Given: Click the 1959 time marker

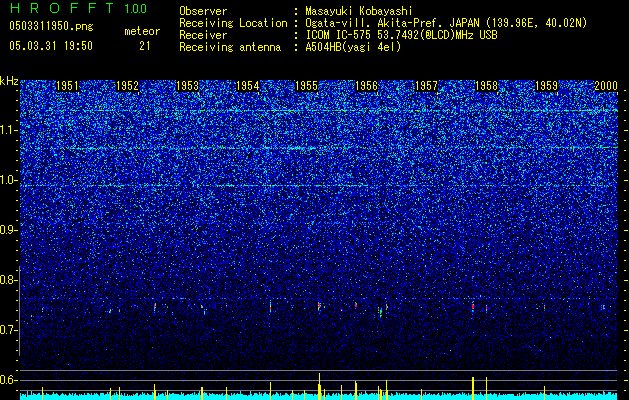Looking at the screenshot, I should (546, 86).
